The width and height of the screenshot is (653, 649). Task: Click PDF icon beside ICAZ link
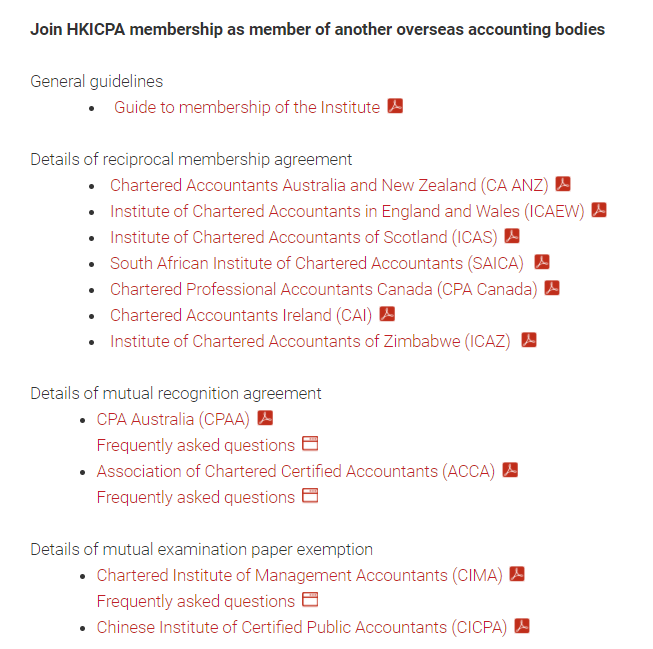tap(529, 340)
